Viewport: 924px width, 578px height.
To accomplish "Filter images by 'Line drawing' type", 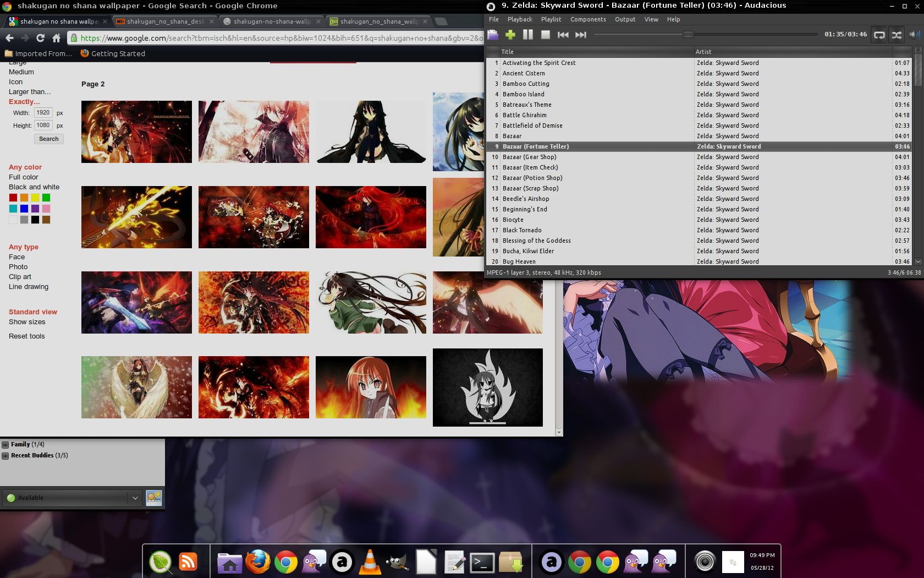I will 29,287.
